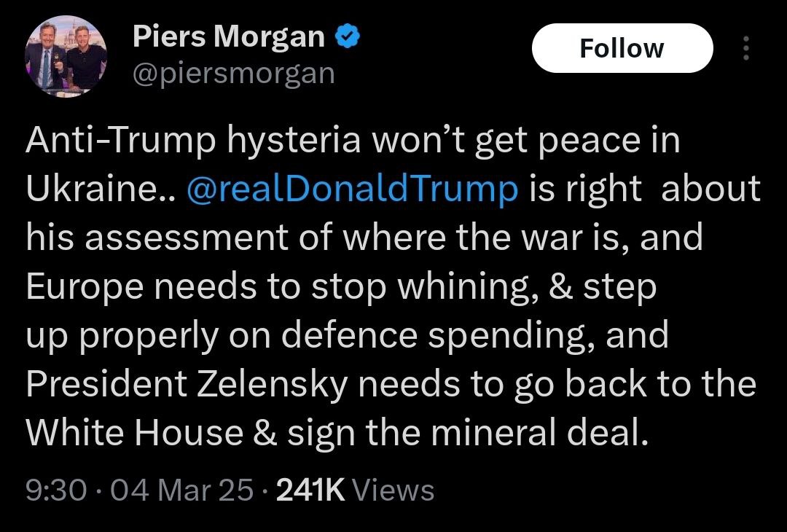The width and height of the screenshot is (787, 532).
Task: Click the Piers Morgan display name
Action: [x=228, y=36]
